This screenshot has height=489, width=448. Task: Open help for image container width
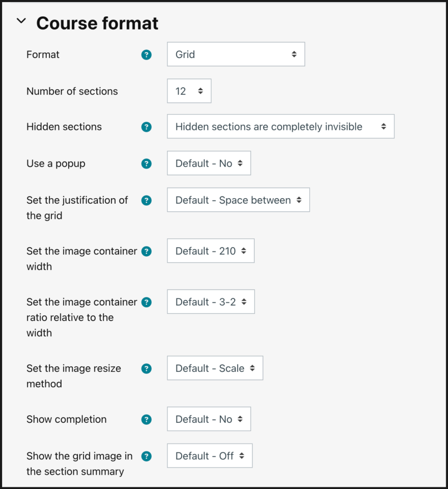[x=147, y=251]
